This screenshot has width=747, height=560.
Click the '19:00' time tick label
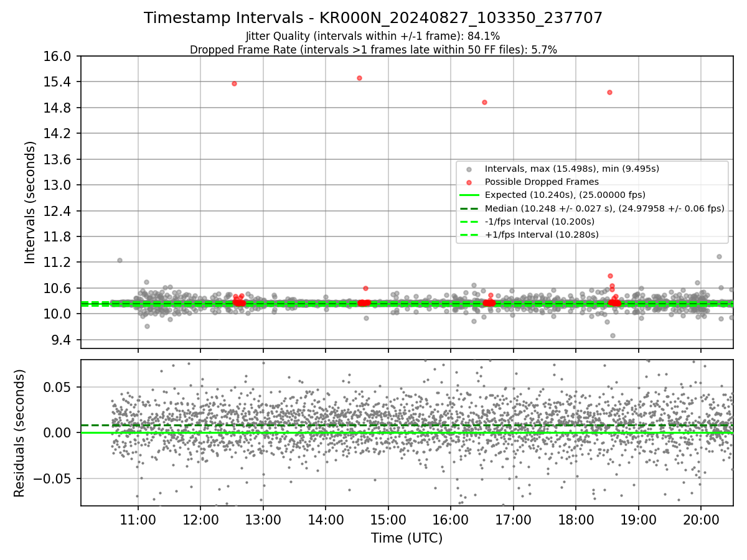[x=638, y=521]
